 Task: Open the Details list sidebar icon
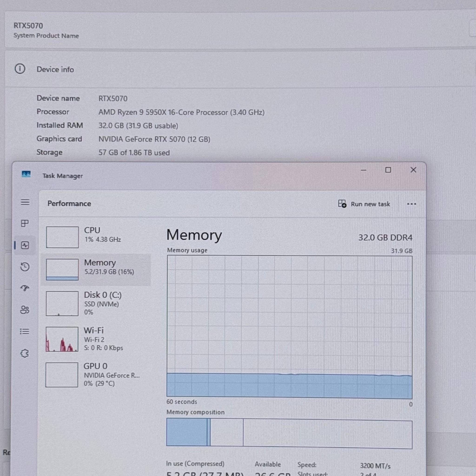click(25, 331)
